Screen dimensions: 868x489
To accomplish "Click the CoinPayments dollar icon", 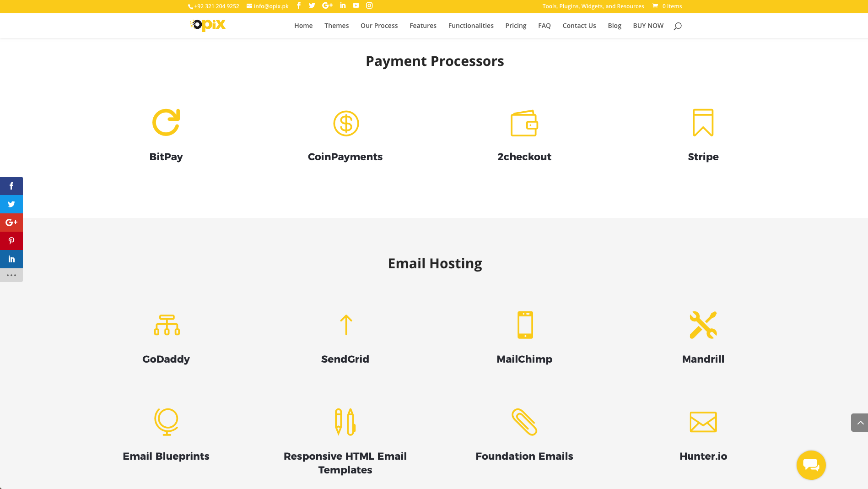I will [x=346, y=123].
